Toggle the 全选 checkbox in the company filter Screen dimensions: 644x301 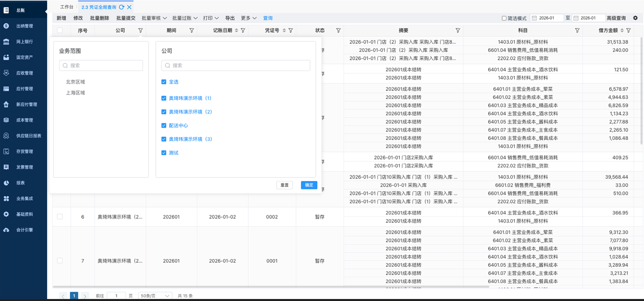[164, 82]
